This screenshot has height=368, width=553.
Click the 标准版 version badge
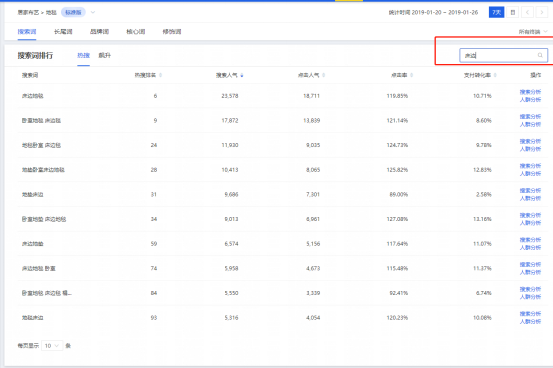click(x=73, y=12)
